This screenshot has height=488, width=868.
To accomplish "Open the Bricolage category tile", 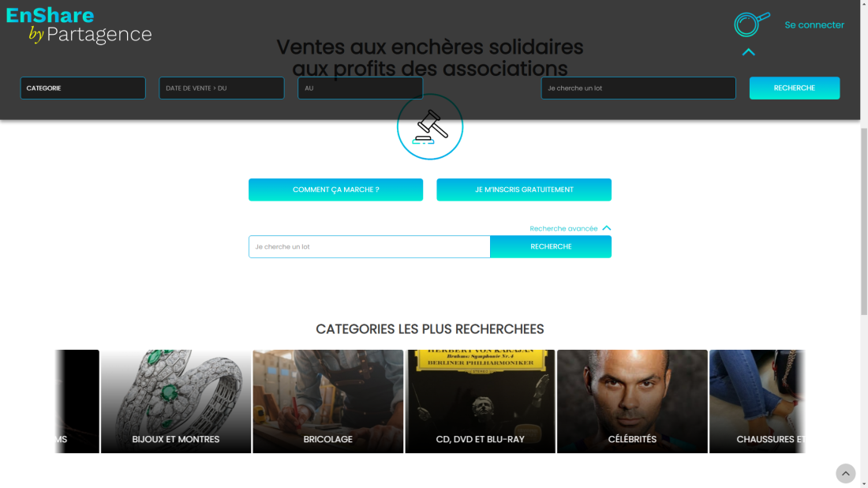I will point(327,401).
